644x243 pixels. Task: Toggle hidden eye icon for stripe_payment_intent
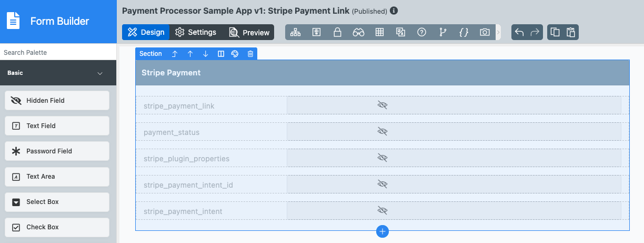click(383, 210)
